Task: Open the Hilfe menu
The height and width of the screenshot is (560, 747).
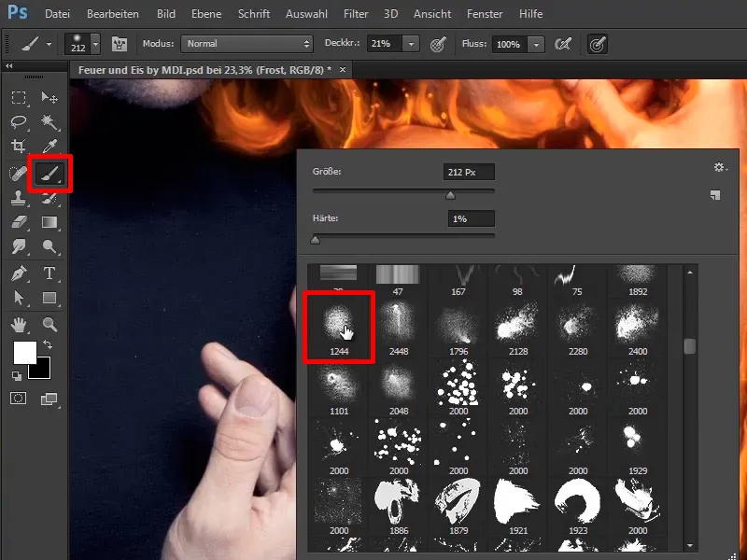Action: (530, 14)
